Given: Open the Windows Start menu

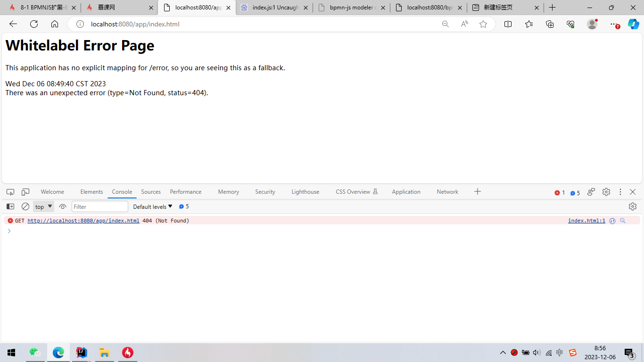Looking at the screenshot, I should (x=11, y=353).
